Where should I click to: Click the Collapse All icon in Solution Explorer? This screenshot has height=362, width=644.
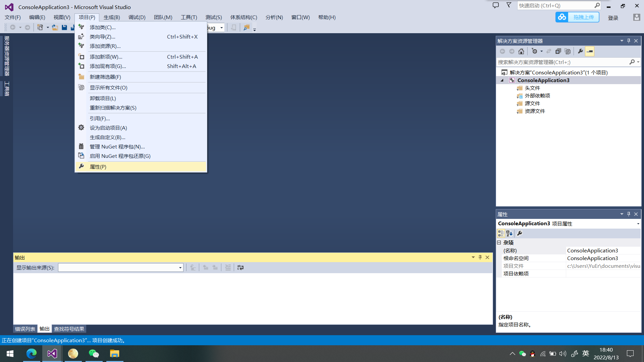tap(558, 51)
